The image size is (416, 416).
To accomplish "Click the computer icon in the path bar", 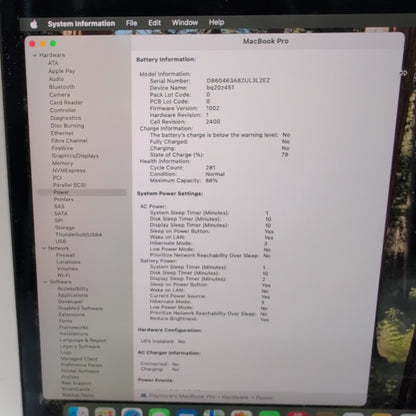I will [144, 396].
